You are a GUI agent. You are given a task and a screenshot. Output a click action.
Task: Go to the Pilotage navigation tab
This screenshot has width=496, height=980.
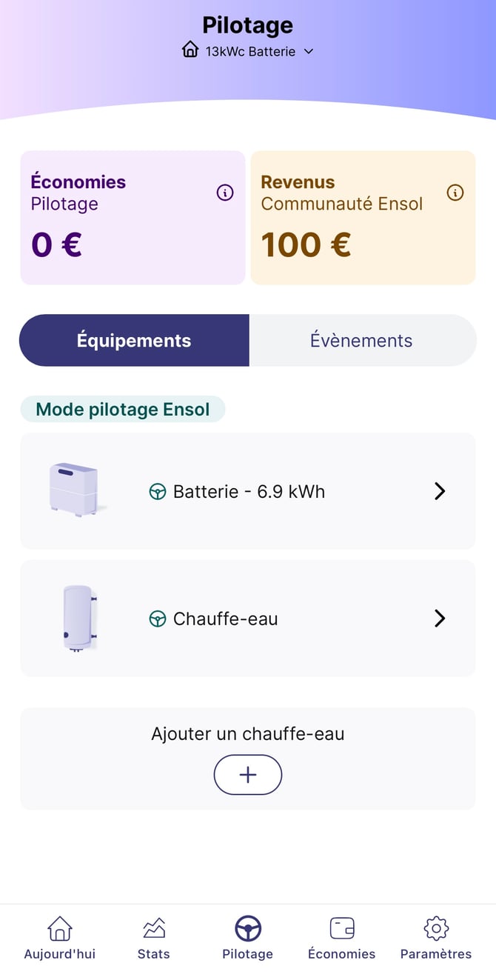[248, 937]
